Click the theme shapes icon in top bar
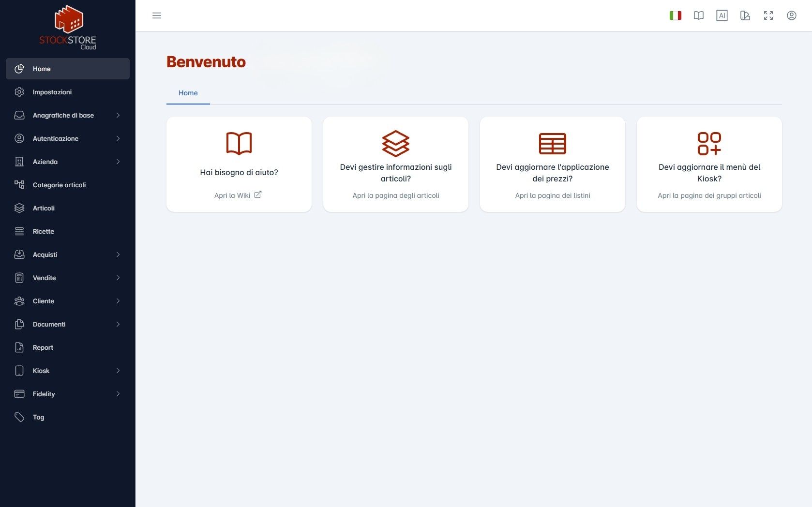Viewport: 812px width, 507px height. point(745,15)
